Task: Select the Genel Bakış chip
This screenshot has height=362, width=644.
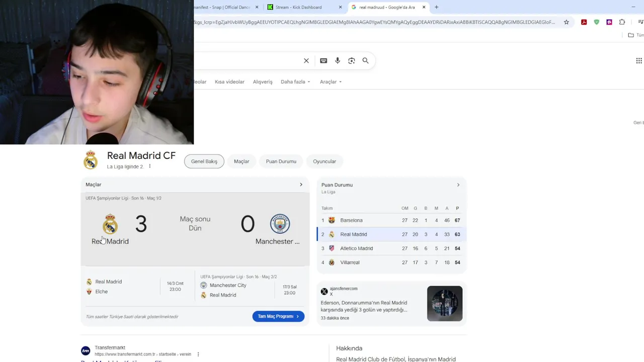Action: click(204, 161)
